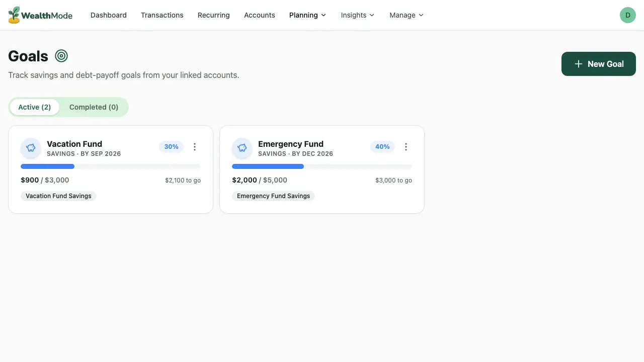Go to the Dashboard page
The height and width of the screenshot is (362, 644).
(109, 15)
